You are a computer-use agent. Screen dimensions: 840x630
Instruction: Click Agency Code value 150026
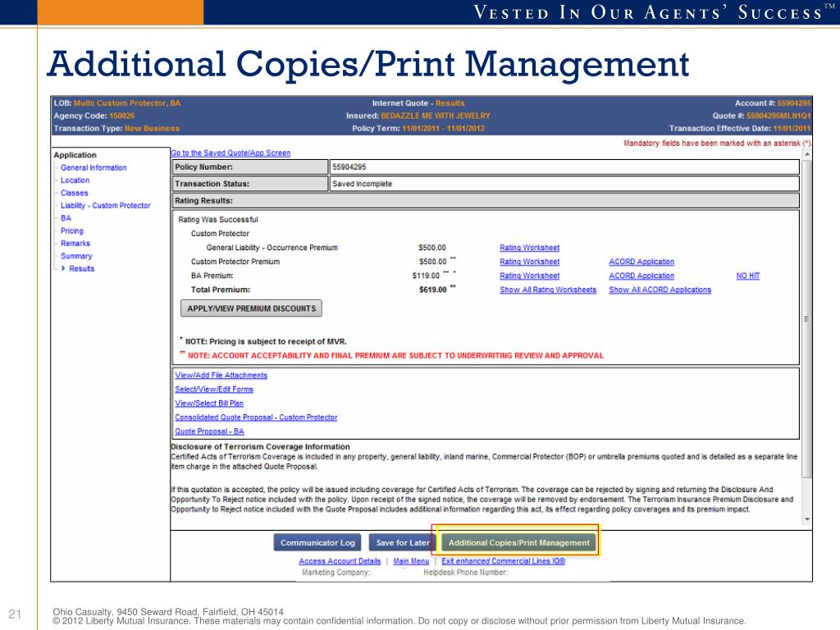pos(122,116)
